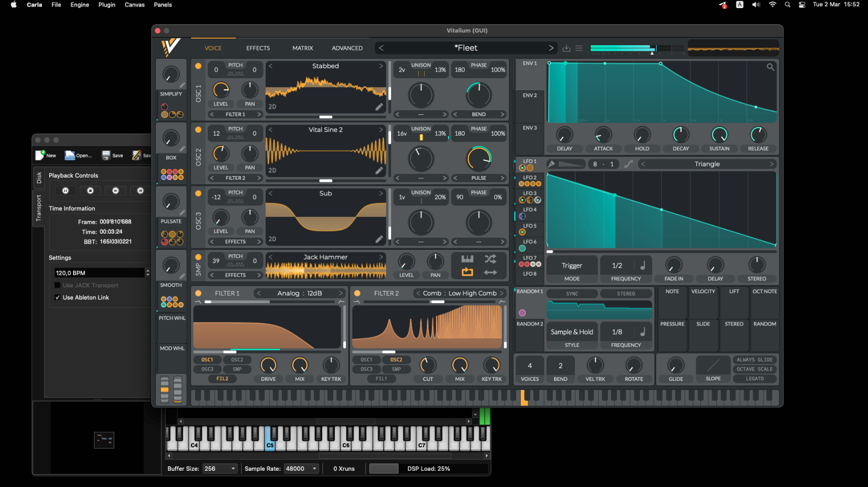868x487 pixels.
Task: Open Comb : Low High Comb filter selector
Action: pyautogui.click(x=460, y=293)
